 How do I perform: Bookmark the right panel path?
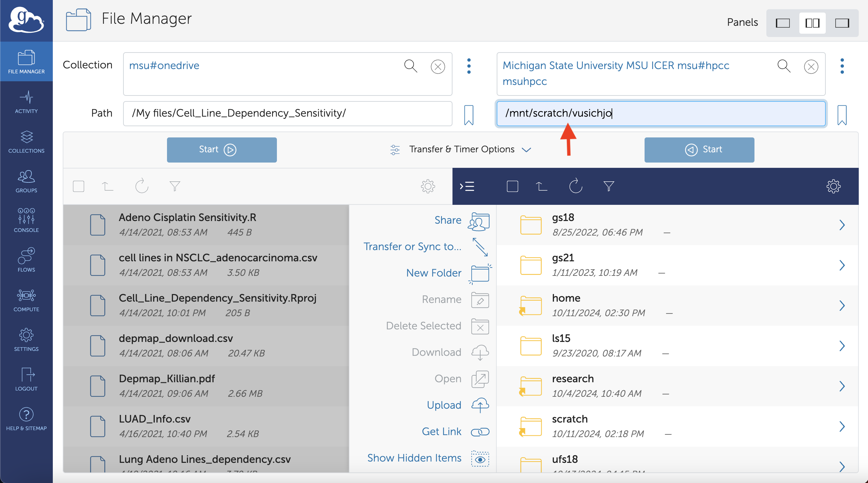tap(842, 115)
